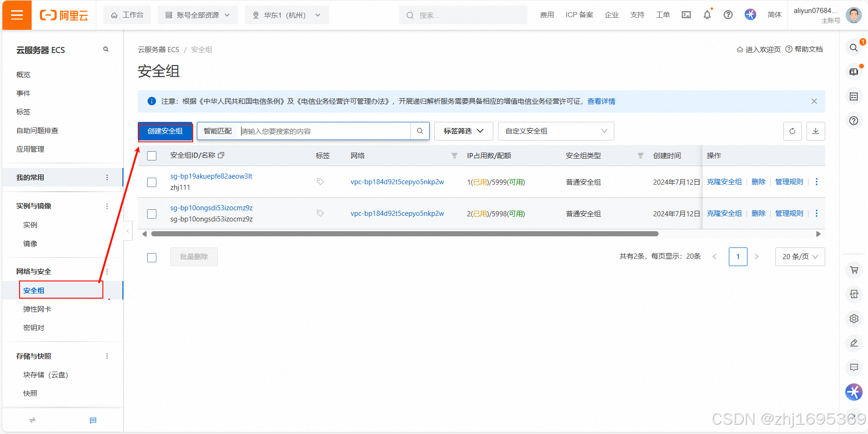Click the shopping cart icon in right sidebar

[x=854, y=270]
